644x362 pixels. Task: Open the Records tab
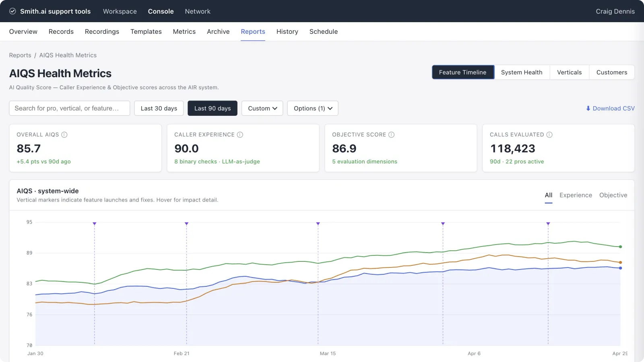pos(61,31)
